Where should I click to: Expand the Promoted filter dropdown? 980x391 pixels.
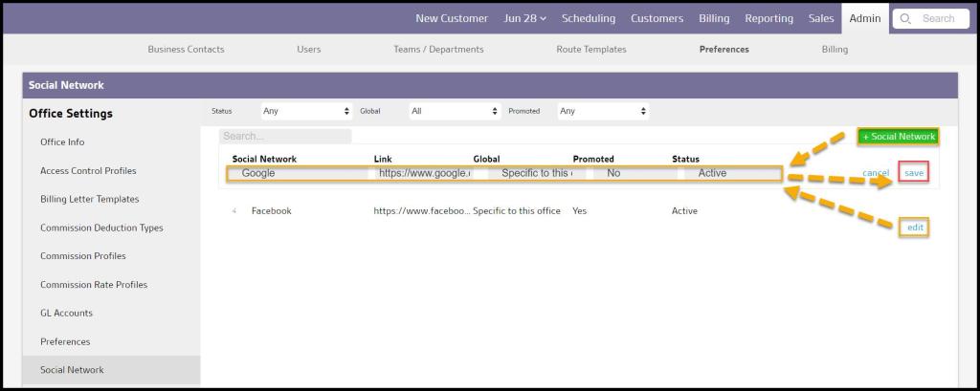click(x=603, y=111)
